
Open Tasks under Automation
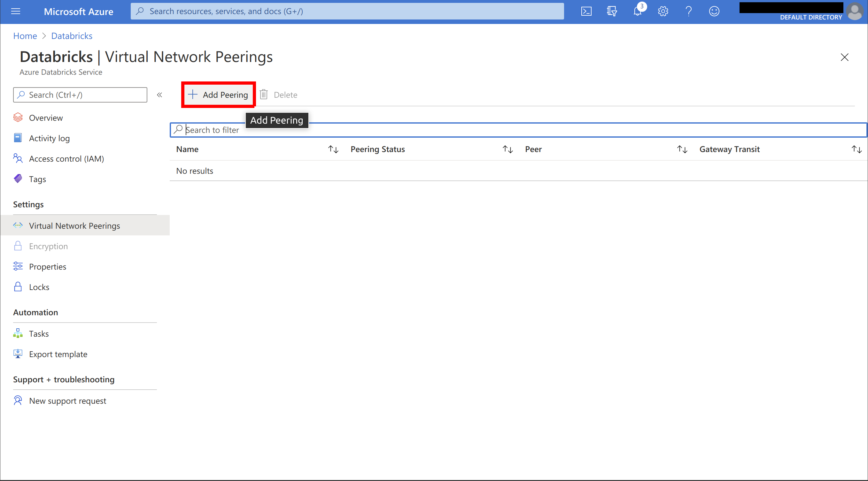[39, 333]
